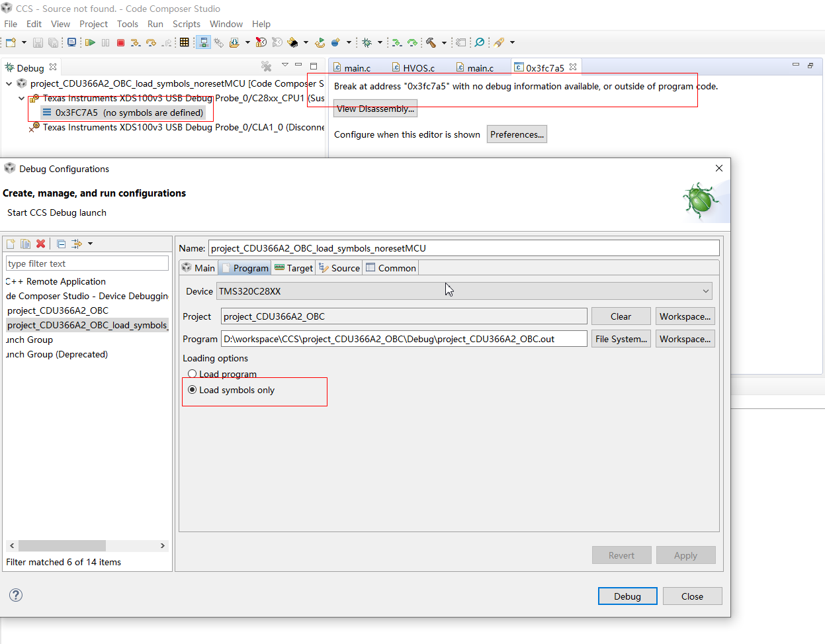This screenshot has width=825, height=644.
Task: Click the Save All toolbar icon
Action: coord(53,42)
